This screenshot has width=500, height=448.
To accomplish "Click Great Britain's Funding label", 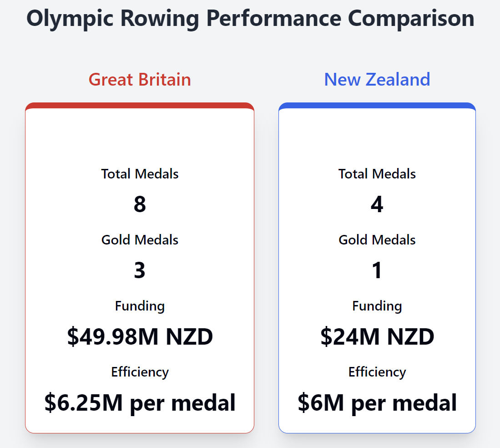I will coord(140,306).
